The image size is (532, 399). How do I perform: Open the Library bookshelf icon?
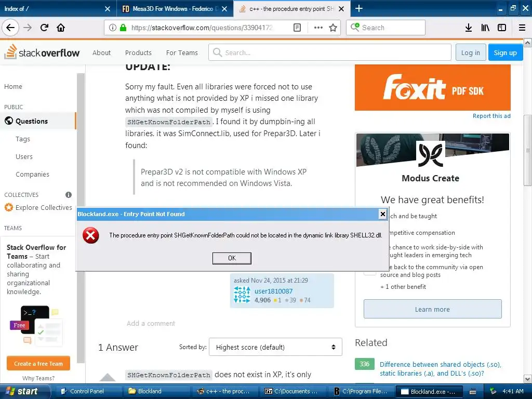point(485,28)
